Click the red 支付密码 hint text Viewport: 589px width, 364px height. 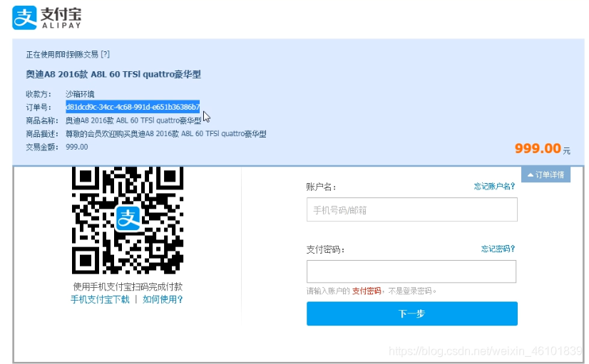367,291
